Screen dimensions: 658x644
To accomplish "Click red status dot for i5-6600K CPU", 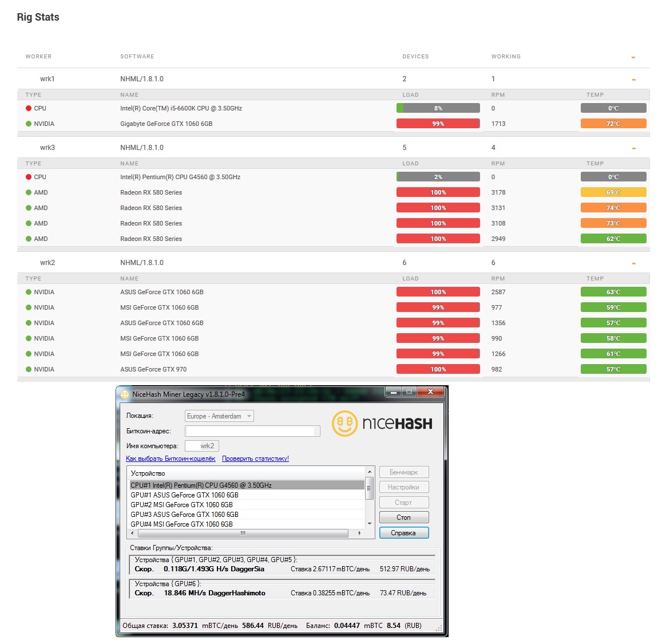I will [29, 108].
